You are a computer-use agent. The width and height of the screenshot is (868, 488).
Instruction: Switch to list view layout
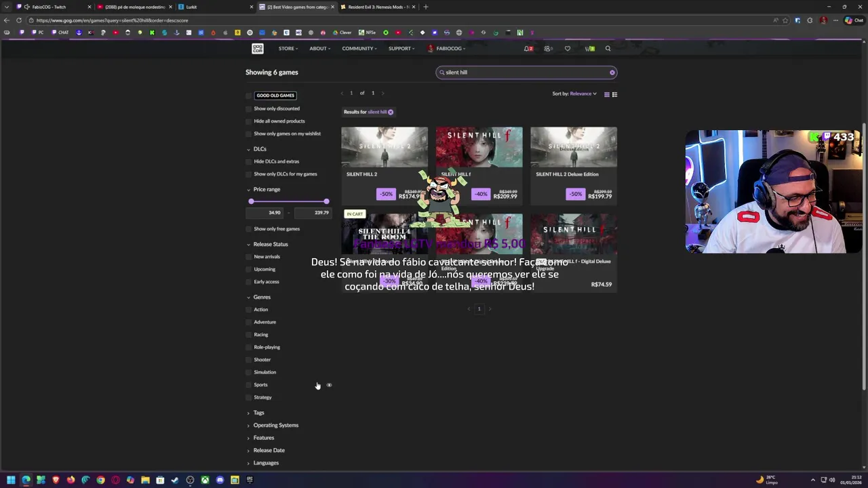click(614, 94)
